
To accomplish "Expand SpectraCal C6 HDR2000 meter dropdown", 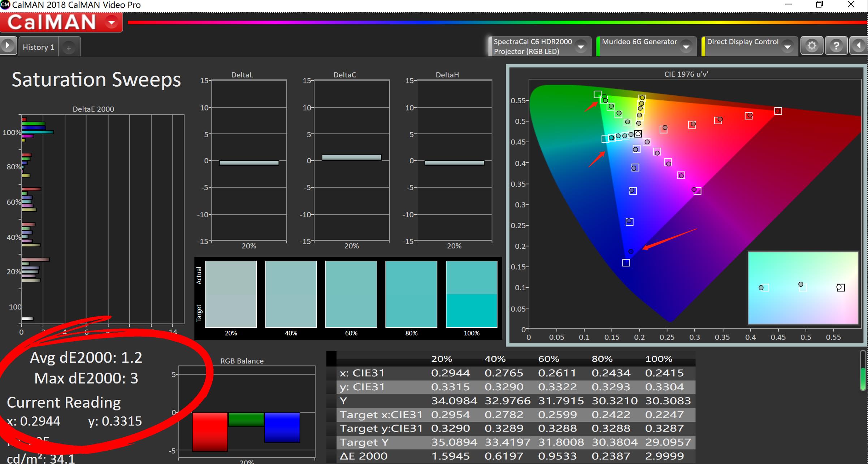I will point(581,47).
